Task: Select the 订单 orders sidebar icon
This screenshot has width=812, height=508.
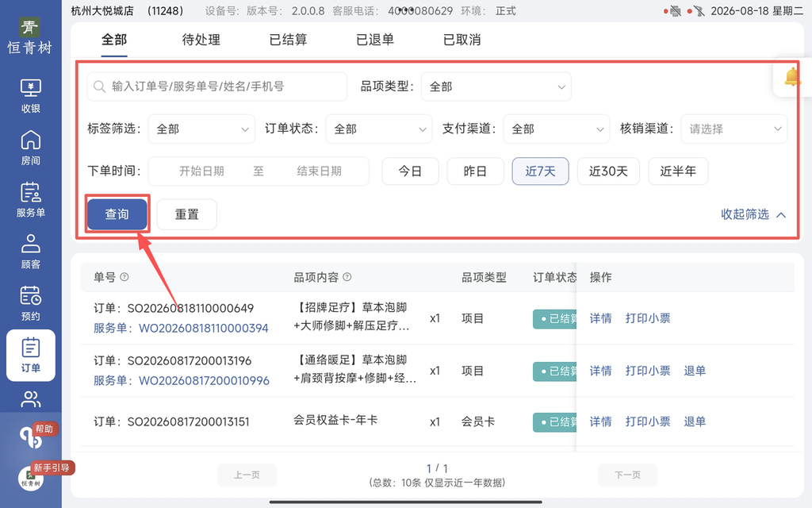Action: [x=31, y=356]
